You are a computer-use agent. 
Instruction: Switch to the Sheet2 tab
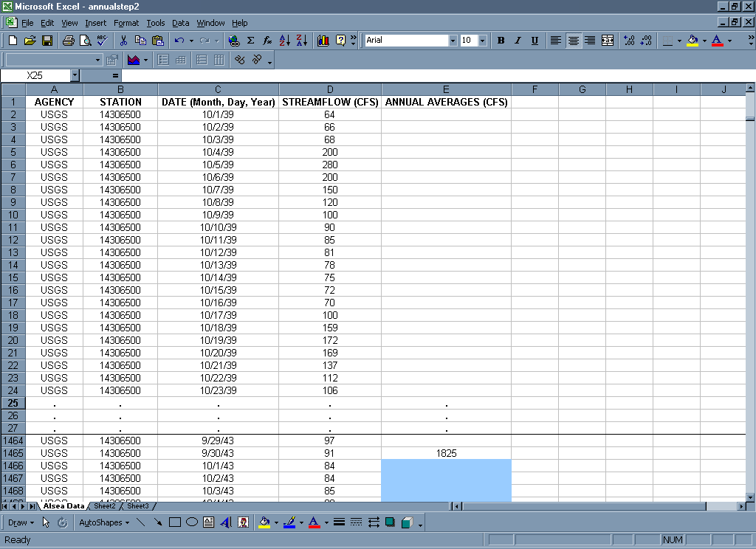pos(104,506)
